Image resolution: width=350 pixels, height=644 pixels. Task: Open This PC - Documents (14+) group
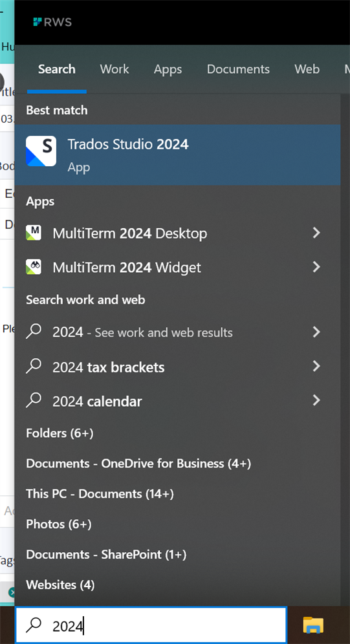(x=100, y=494)
